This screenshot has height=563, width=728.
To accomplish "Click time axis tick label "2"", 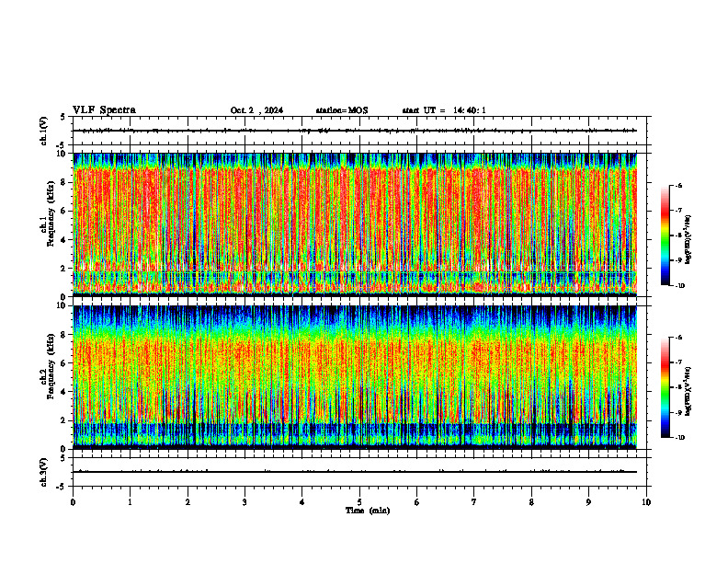I will [188, 502].
